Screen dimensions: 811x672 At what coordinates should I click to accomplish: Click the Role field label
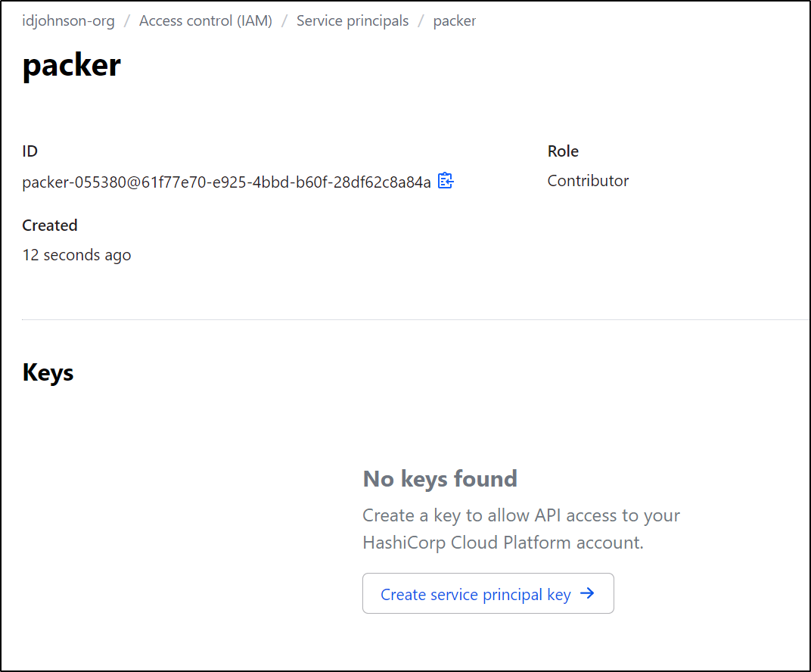click(563, 151)
